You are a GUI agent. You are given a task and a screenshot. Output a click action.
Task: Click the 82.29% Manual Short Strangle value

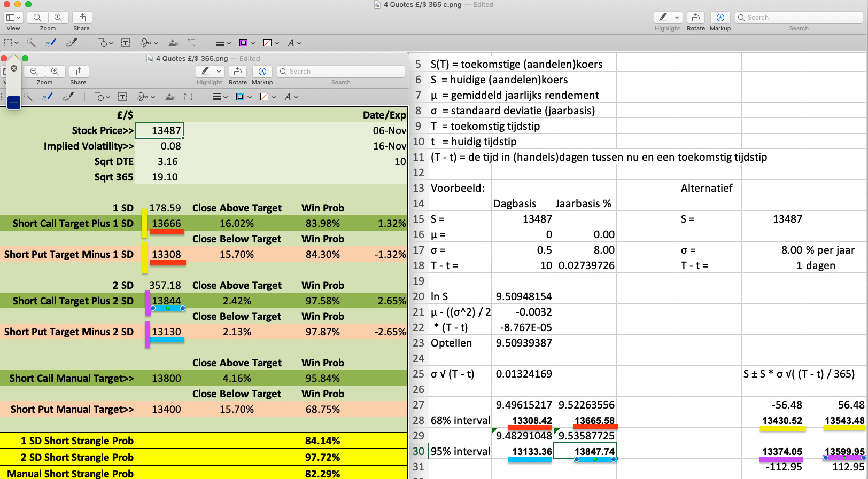pyautogui.click(x=322, y=474)
